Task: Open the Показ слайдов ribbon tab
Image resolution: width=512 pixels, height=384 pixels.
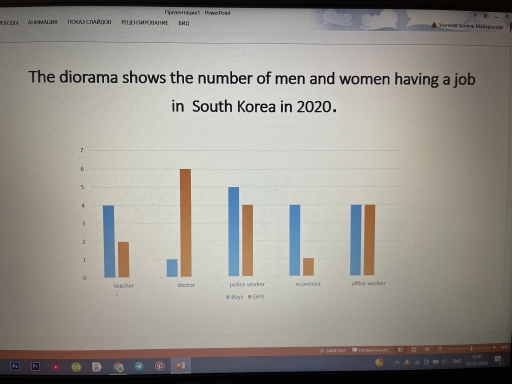Action: [x=89, y=22]
